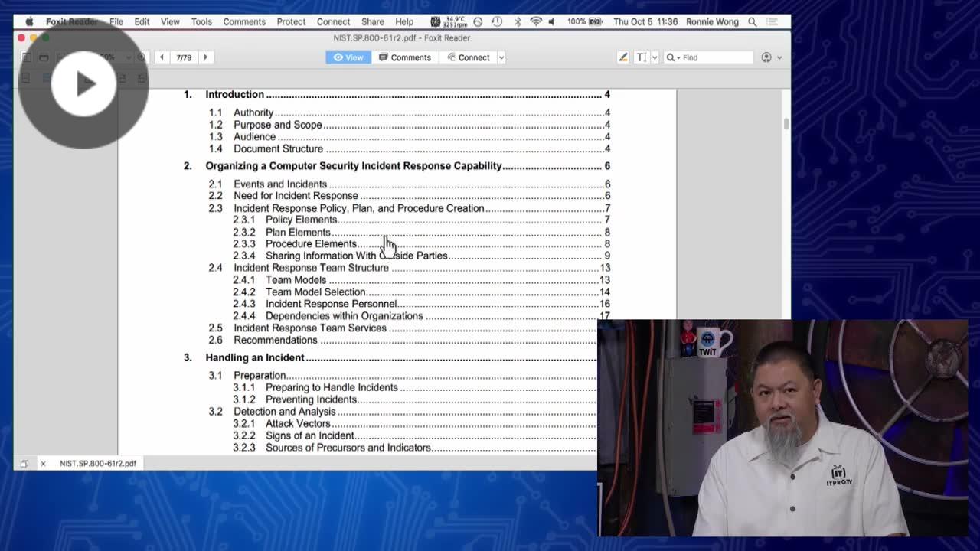Open the Protect menu
This screenshot has height=551, width=980.
pos(291,21)
